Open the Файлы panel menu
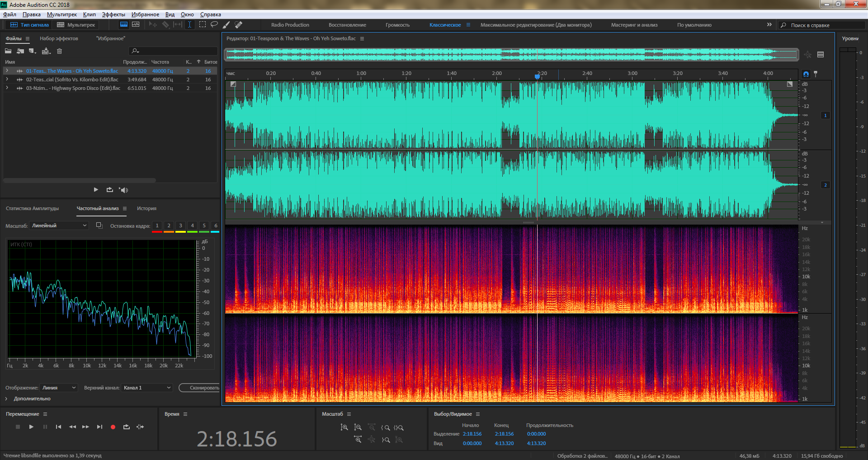 point(28,39)
